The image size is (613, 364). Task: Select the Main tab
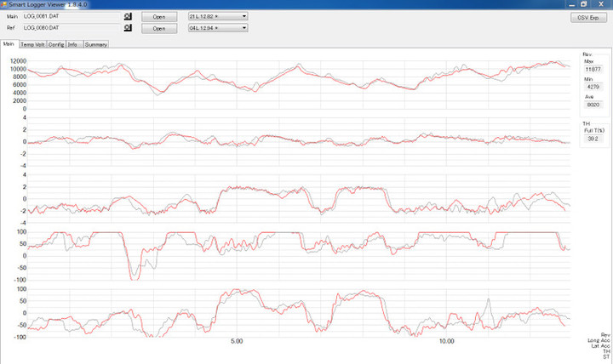(9, 44)
